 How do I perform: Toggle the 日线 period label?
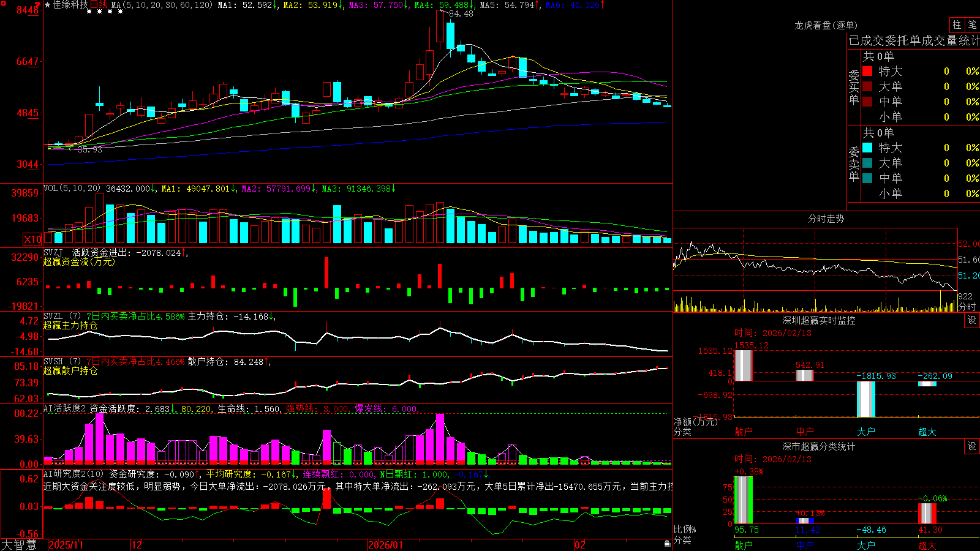click(98, 5)
